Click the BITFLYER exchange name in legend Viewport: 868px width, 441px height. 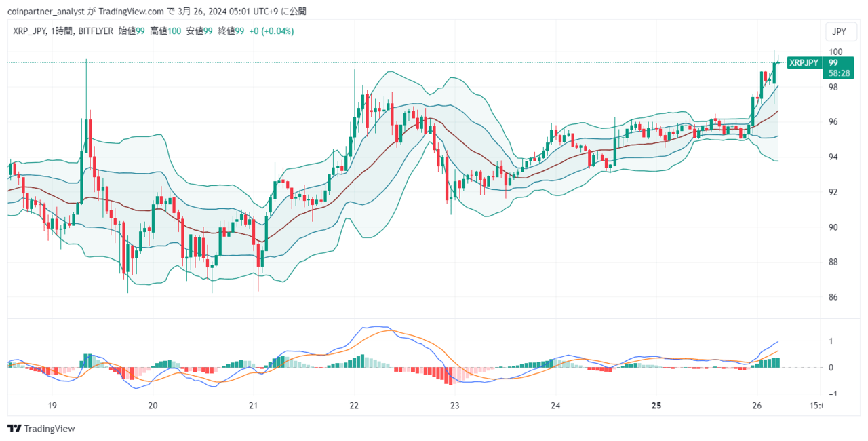pyautogui.click(x=96, y=31)
